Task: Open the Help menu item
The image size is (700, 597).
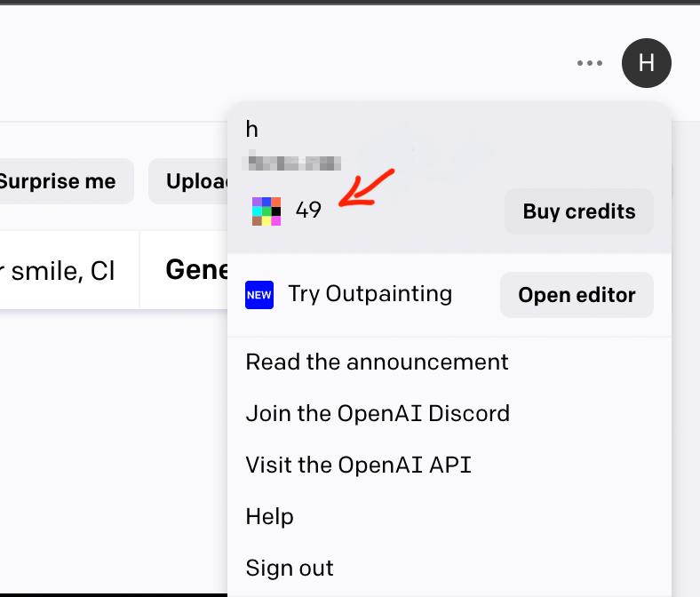Action: 269,516
